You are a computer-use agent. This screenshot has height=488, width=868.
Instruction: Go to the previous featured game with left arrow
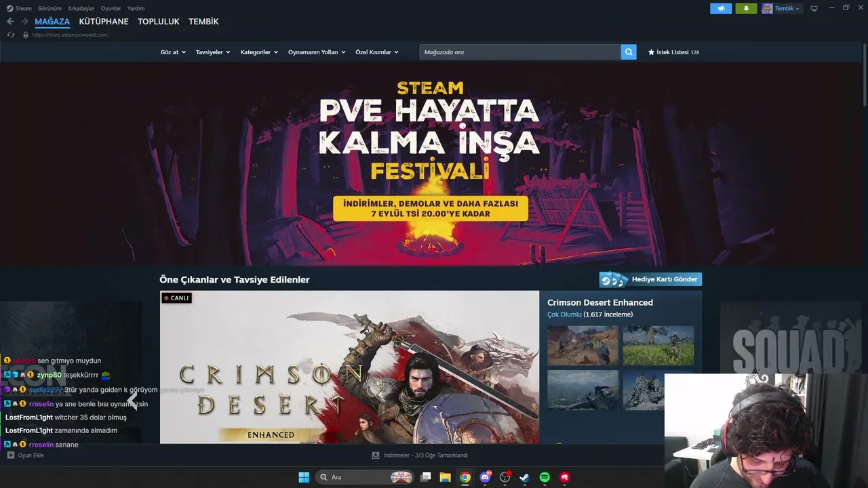(132, 400)
